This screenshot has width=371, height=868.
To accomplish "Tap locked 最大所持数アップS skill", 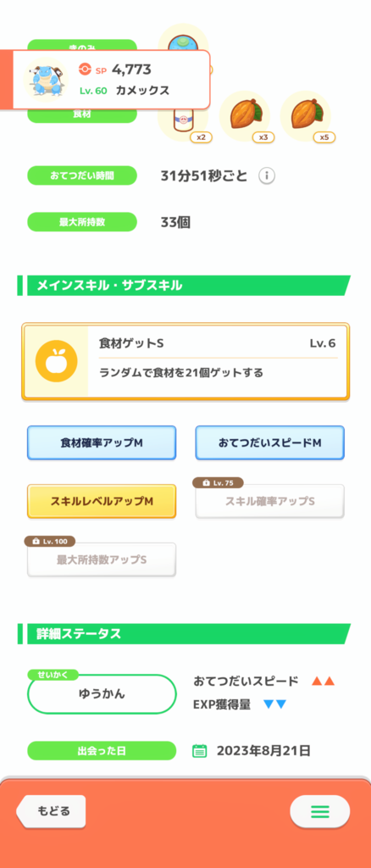I will click(x=102, y=559).
